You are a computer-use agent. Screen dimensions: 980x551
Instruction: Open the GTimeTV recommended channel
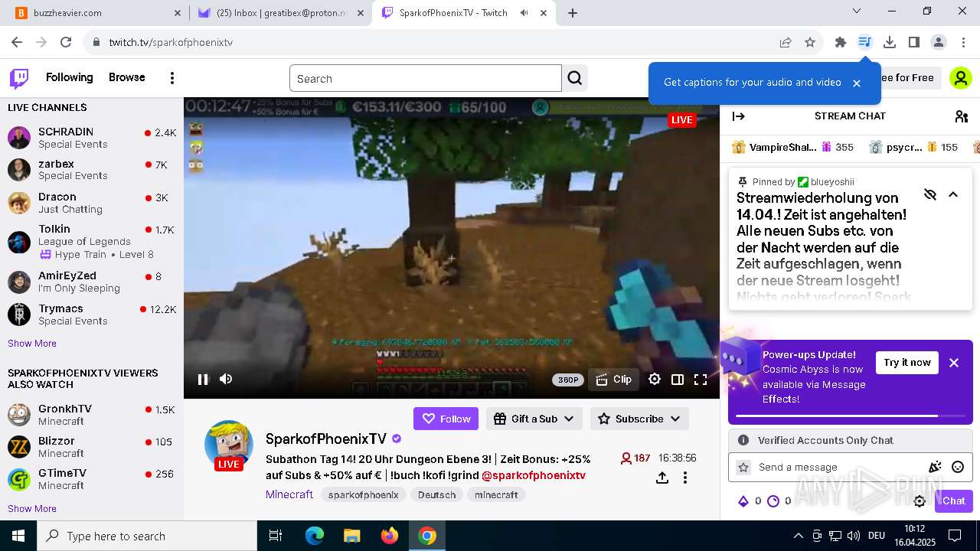(92, 479)
